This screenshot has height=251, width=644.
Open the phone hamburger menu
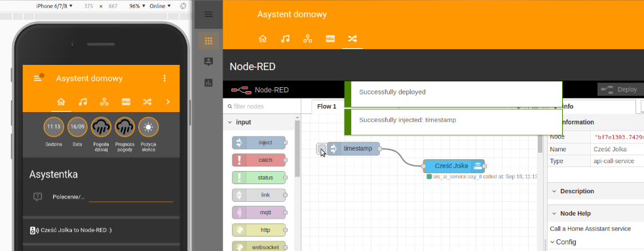coord(38,78)
